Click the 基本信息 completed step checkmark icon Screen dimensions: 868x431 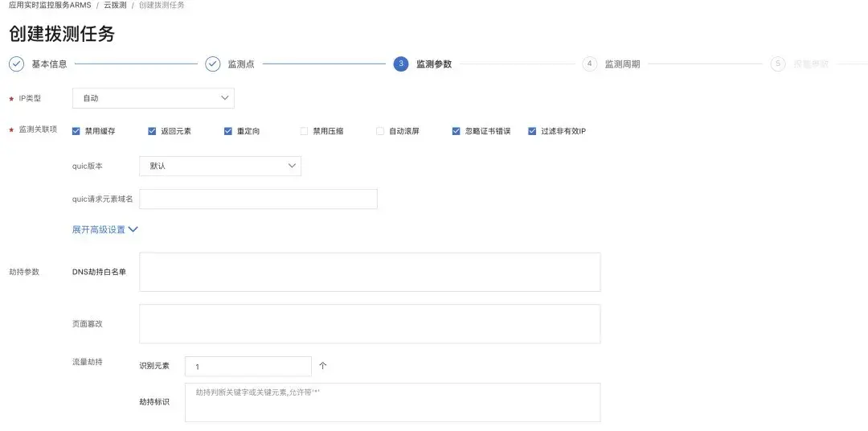point(17,64)
